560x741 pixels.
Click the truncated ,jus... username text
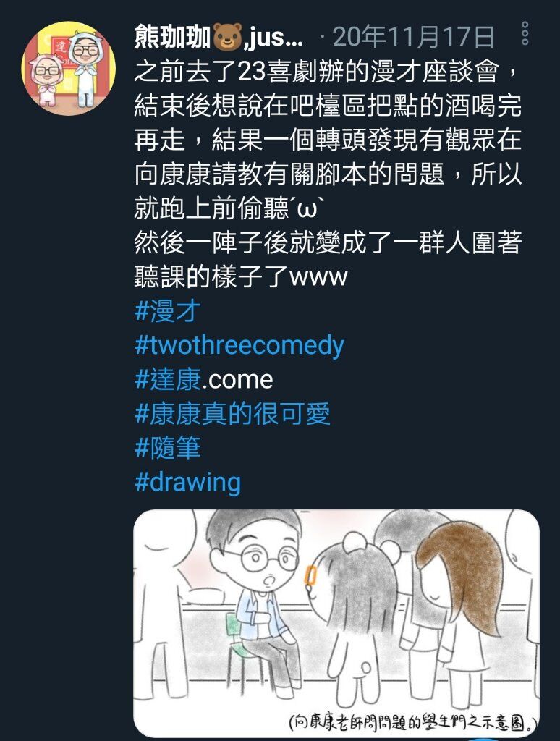(274, 37)
